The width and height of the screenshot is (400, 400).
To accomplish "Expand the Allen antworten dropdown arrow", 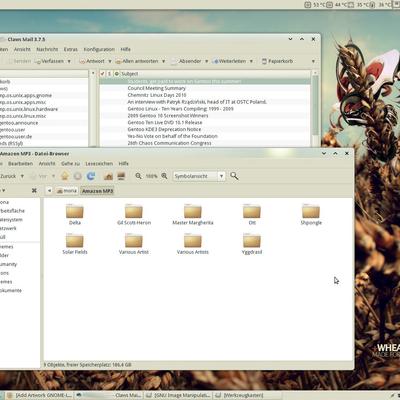I will 163,61.
